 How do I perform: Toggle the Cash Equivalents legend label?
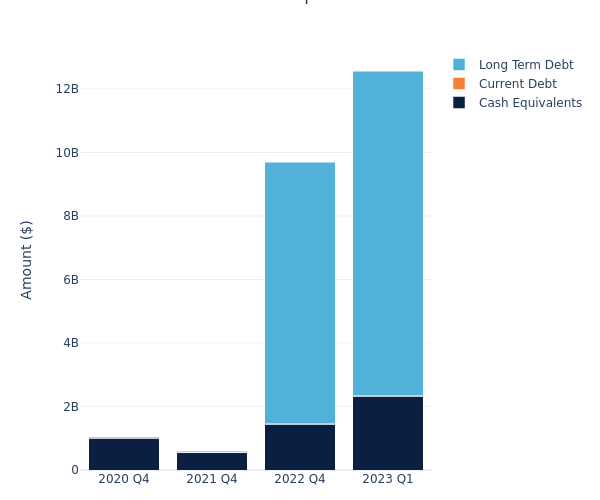[530, 103]
